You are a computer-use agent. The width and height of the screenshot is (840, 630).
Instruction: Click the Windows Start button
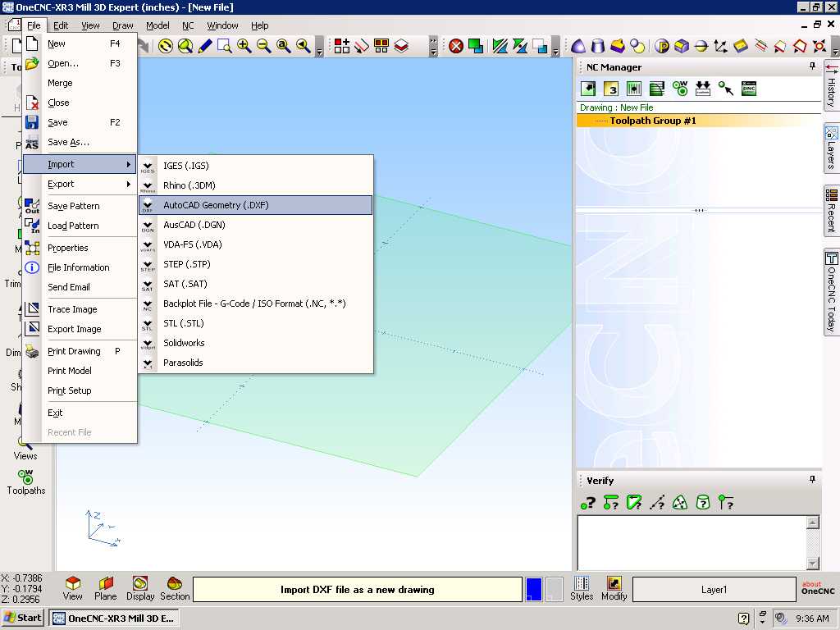coord(22,618)
